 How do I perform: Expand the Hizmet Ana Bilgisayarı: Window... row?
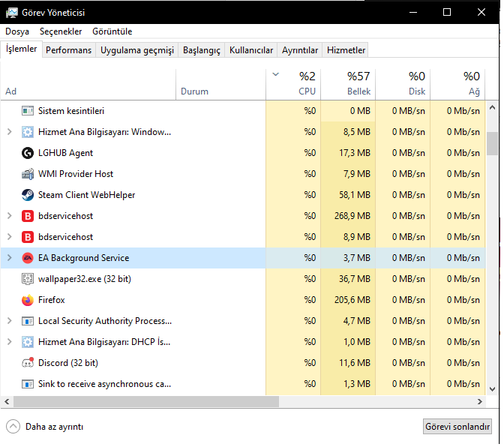point(10,132)
